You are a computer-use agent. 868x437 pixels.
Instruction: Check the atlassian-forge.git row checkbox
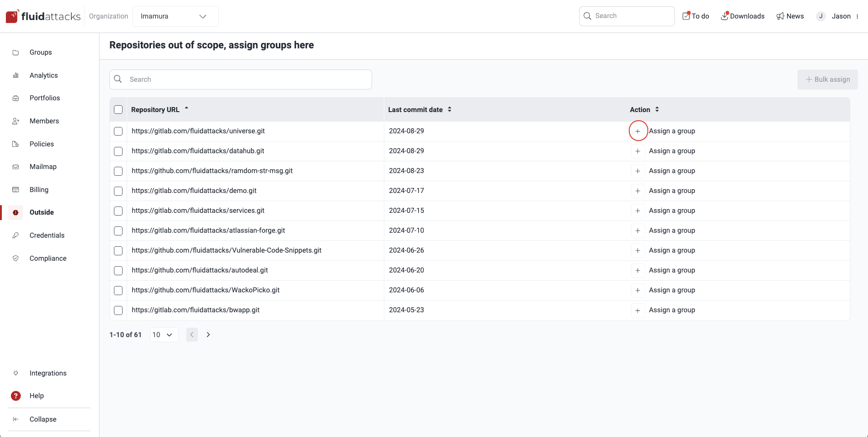point(118,231)
